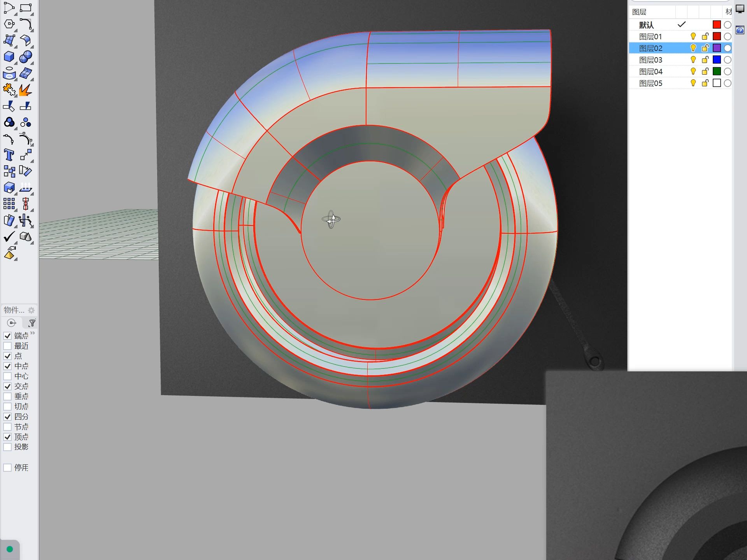
Task: Select the Trim tool
Action: [9, 106]
